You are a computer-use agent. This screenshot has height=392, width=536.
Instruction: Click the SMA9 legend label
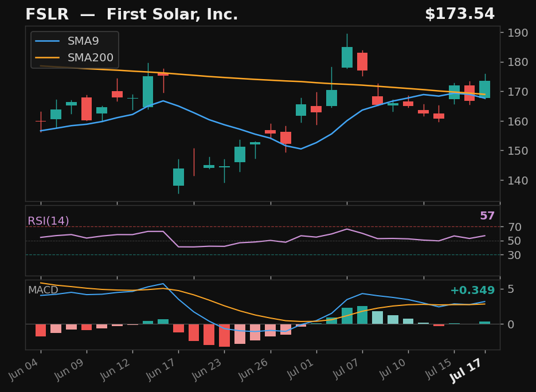click(x=83, y=41)
